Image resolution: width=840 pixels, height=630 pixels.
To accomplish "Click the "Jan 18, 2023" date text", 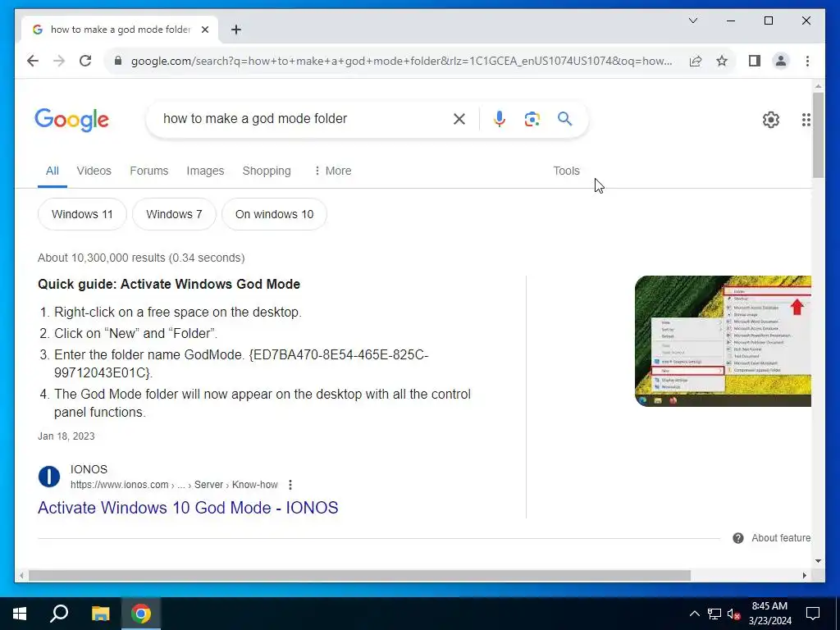I will 66,436.
